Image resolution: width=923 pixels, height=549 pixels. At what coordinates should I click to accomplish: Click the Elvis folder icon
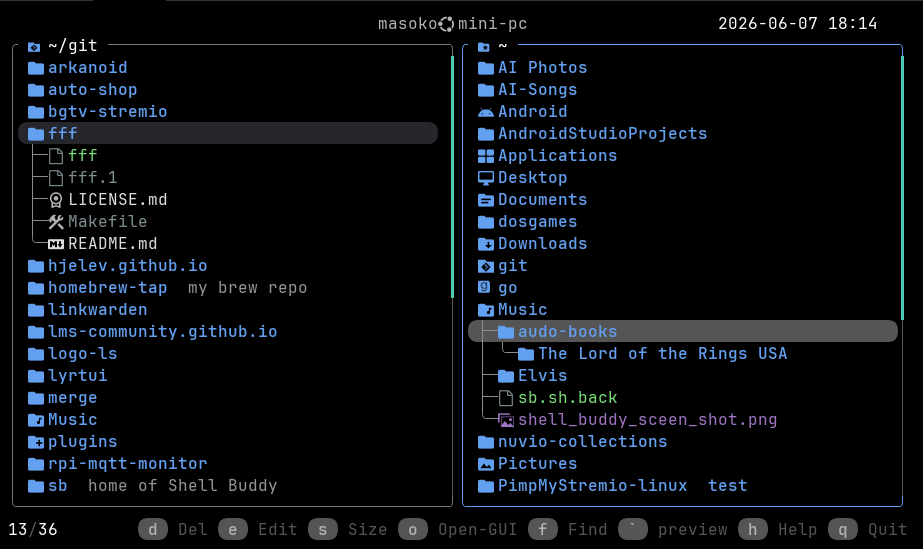point(506,376)
